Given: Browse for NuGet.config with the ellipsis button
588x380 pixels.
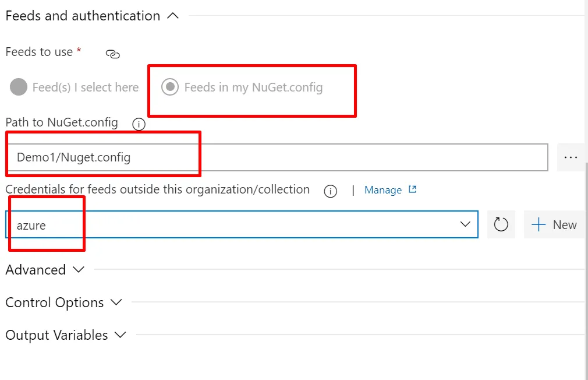Looking at the screenshot, I should click(571, 157).
